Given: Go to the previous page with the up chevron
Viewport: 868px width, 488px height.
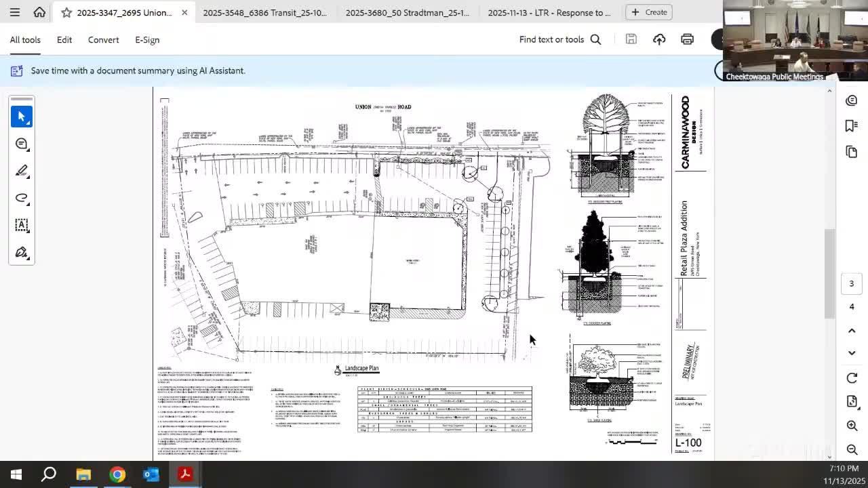Looking at the screenshot, I should click(851, 331).
